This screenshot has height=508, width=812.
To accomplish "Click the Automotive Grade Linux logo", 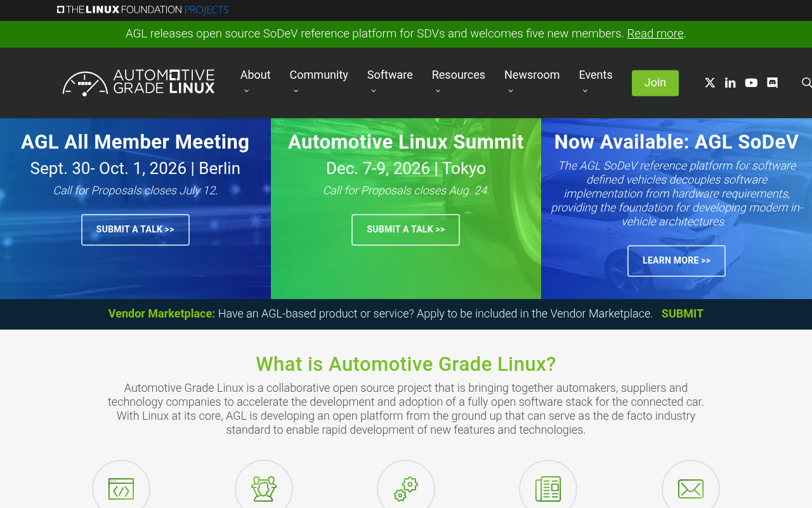I will (x=138, y=83).
